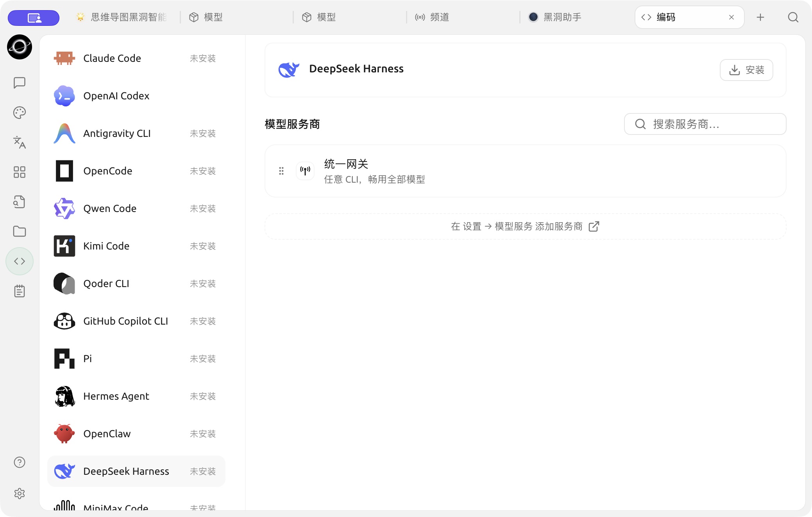Click drag handle on 统一网关 card
This screenshot has height=517, width=812.
click(281, 171)
